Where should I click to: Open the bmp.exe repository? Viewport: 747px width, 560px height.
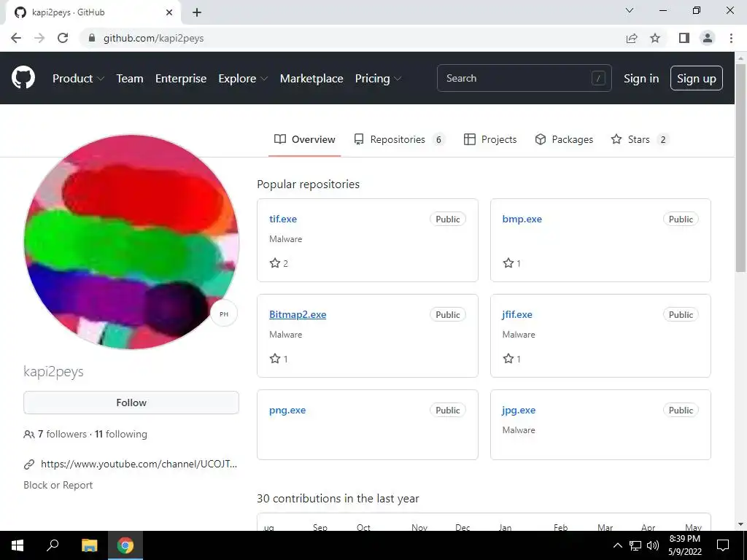[x=522, y=219]
